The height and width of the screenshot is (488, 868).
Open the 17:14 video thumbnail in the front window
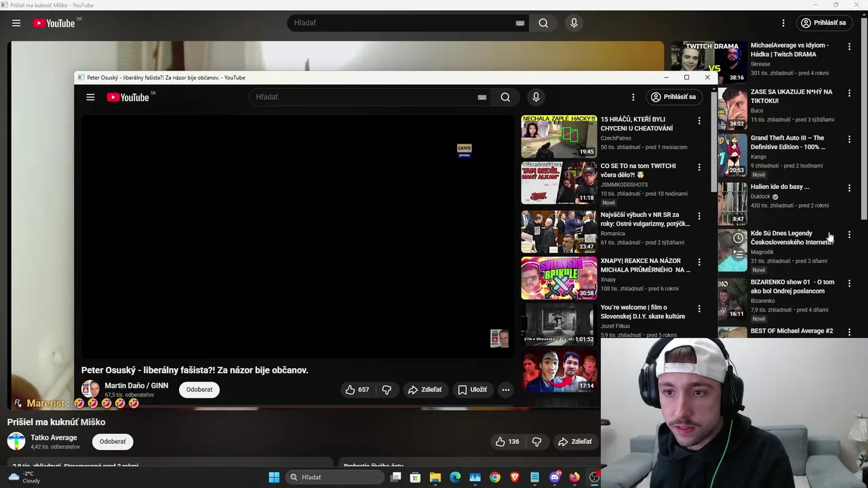pyautogui.click(x=559, y=371)
